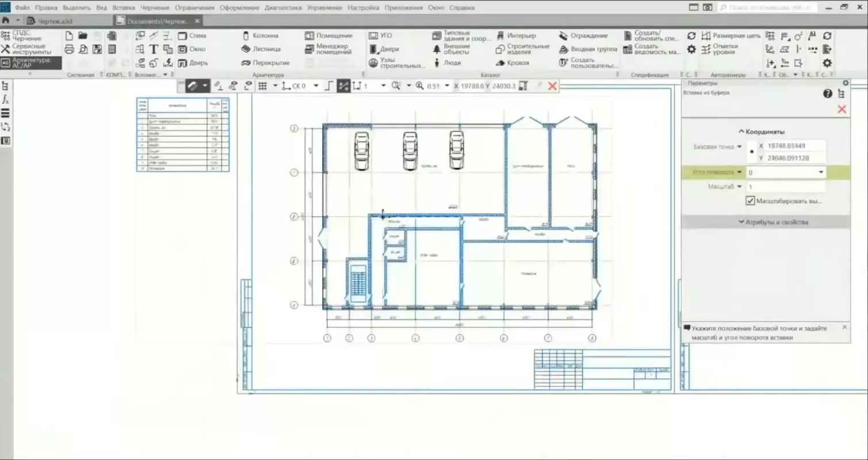Cancel the insert with red X in Параметры
This screenshot has height=460, width=868.
tap(842, 109)
